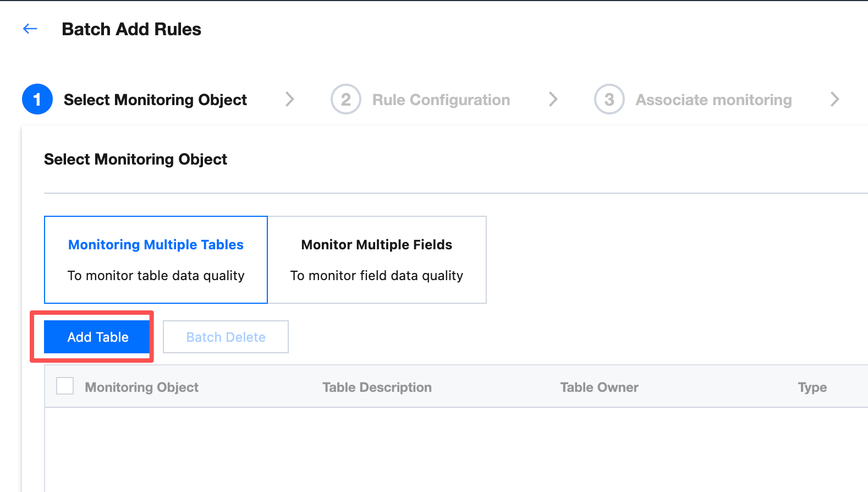Click the step 3 circle icon
The height and width of the screenshot is (492, 868).
pos(609,100)
